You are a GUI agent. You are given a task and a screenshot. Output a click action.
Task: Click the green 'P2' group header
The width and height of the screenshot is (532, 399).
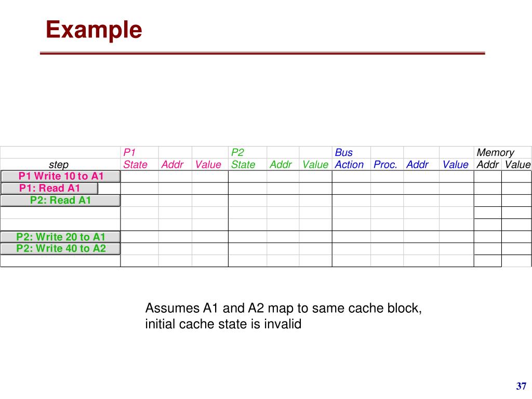click(237, 152)
